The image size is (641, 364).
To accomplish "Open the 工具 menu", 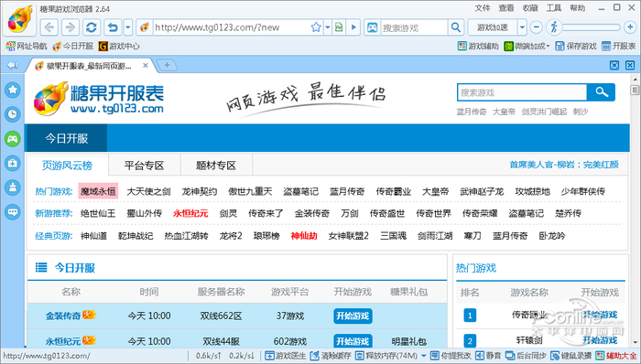I will tap(553, 8).
